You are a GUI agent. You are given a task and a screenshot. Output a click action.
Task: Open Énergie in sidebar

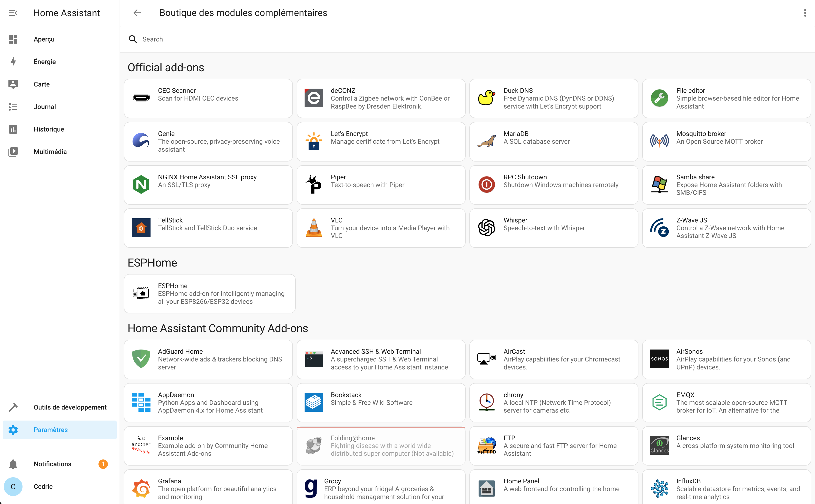point(60,62)
